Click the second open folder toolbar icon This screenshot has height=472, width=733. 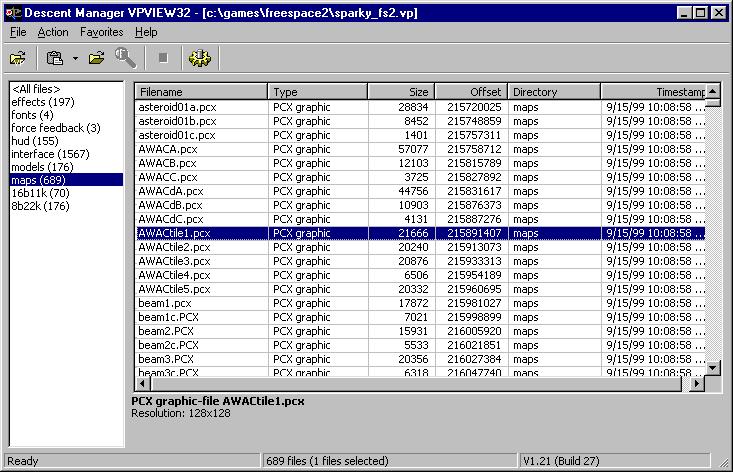[96, 58]
